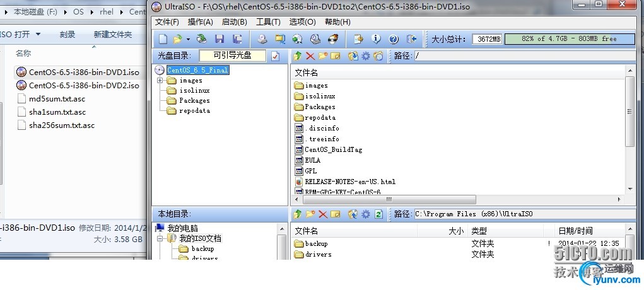Select RELEASE-NOTES-en-US.html in ISO file list

(x=350, y=182)
